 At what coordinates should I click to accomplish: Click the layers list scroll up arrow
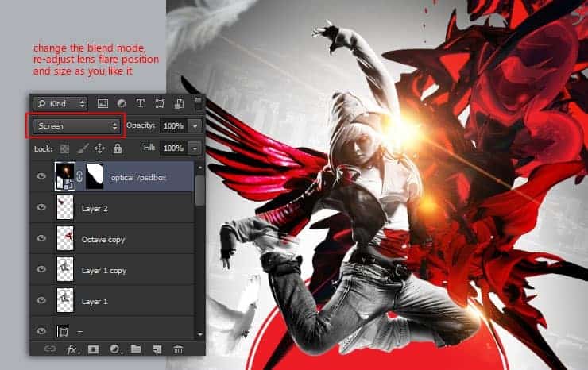pos(200,168)
